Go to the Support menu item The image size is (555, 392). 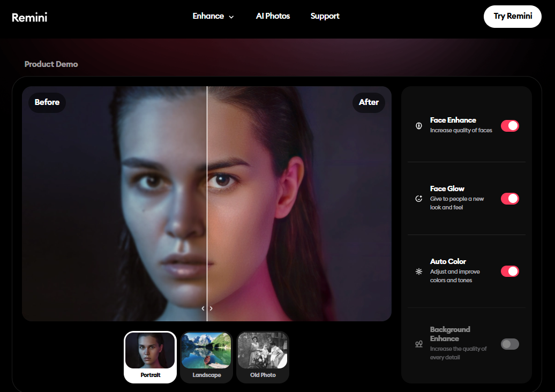(x=325, y=16)
